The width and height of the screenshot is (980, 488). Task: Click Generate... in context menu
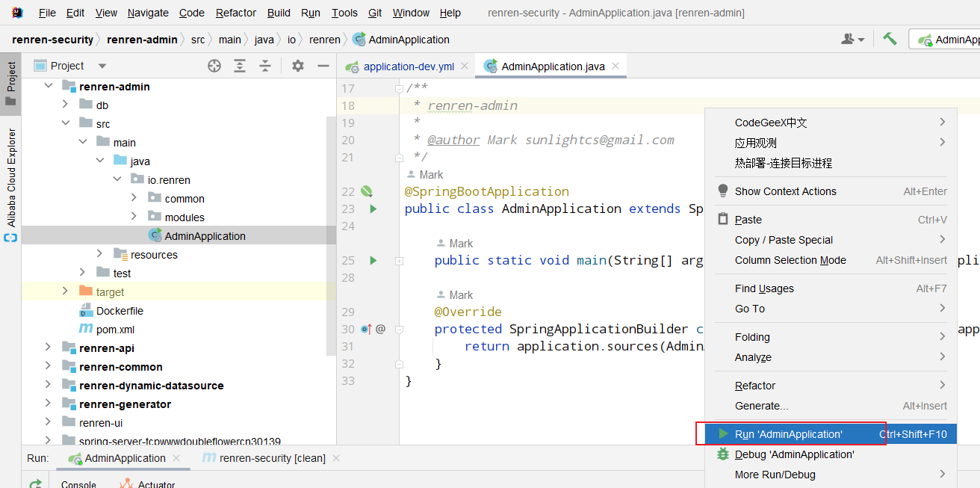tap(831, 406)
